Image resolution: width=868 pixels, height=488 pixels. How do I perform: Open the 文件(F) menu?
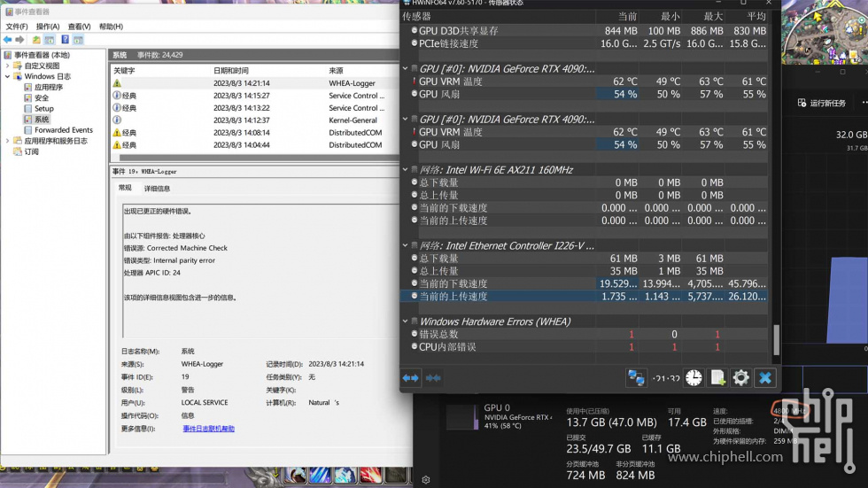[16, 27]
